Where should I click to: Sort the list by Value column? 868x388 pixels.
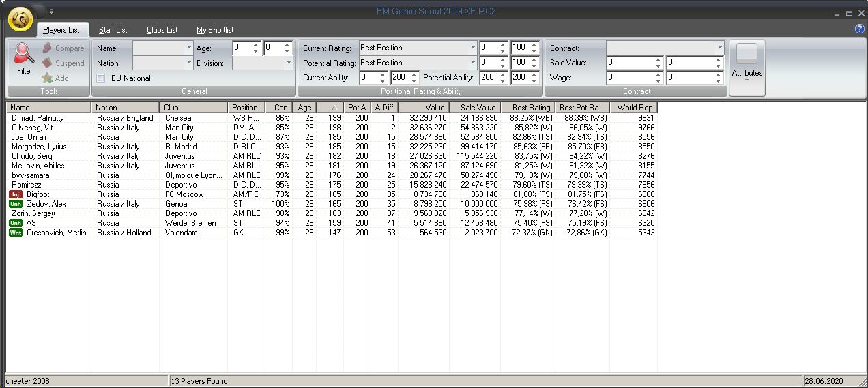pos(423,108)
